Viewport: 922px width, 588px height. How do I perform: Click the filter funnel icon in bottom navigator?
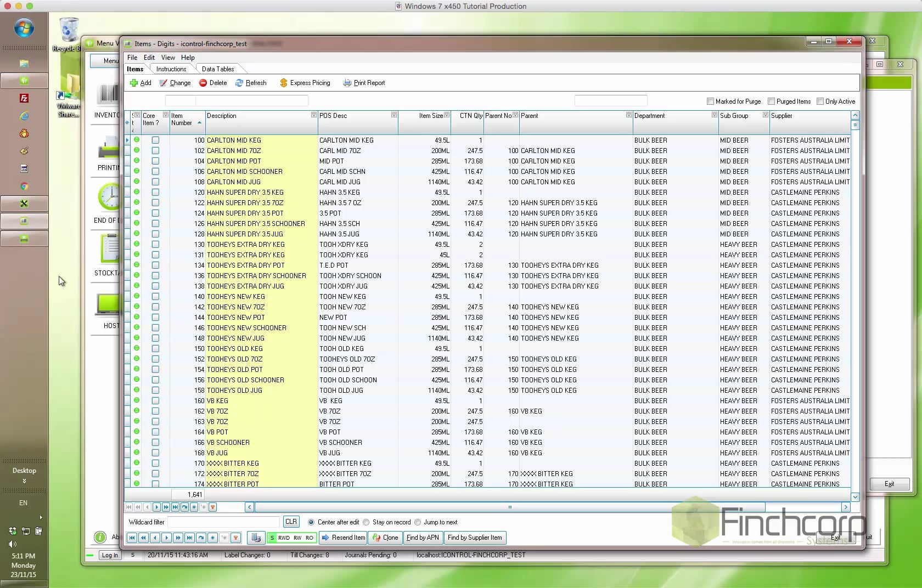pyautogui.click(x=235, y=538)
